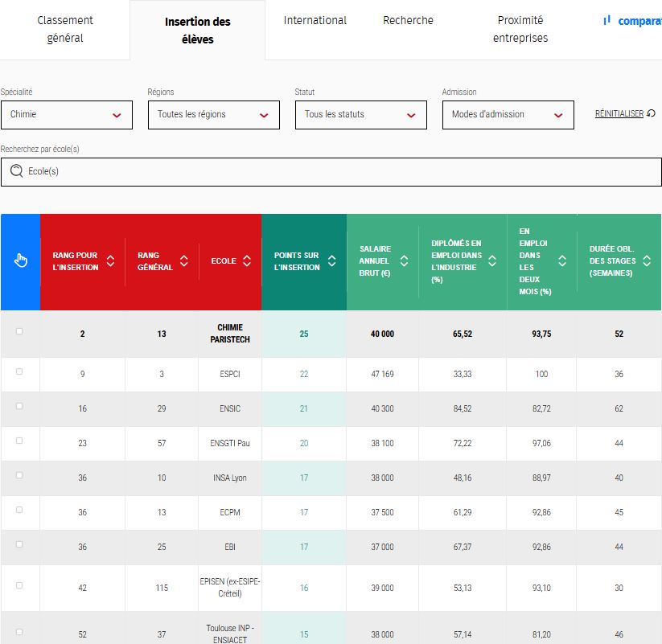Click the Ecole(s) search field
This screenshot has width=662, height=644.
click(x=331, y=171)
